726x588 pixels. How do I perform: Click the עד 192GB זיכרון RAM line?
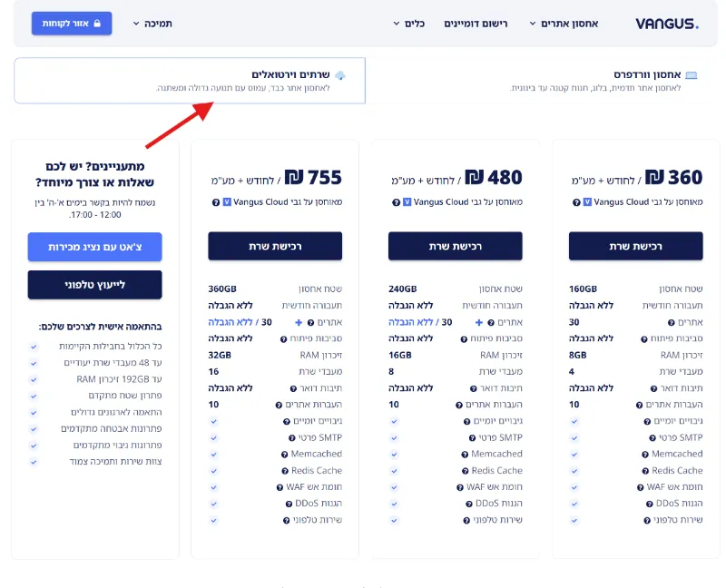[x=119, y=379]
